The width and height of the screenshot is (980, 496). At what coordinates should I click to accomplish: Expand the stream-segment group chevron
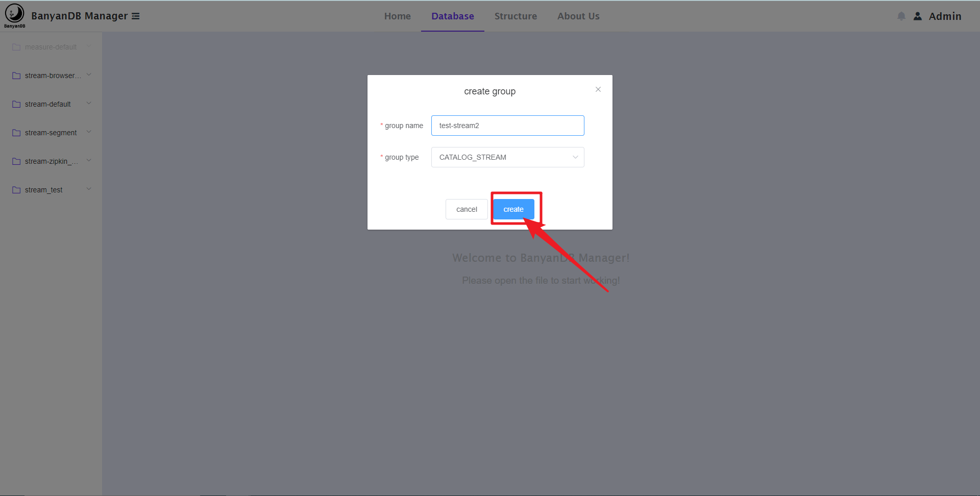point(89,132)
